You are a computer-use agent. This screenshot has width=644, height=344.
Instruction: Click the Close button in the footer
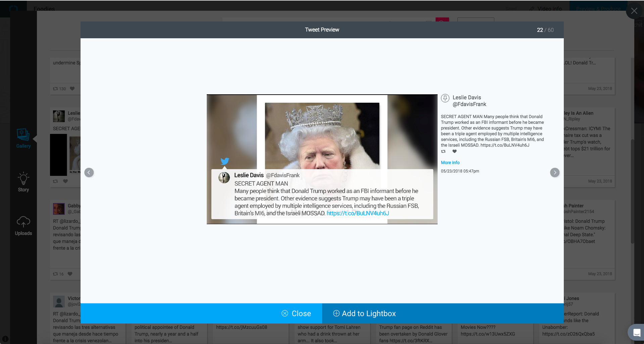(x=201, y=313)
